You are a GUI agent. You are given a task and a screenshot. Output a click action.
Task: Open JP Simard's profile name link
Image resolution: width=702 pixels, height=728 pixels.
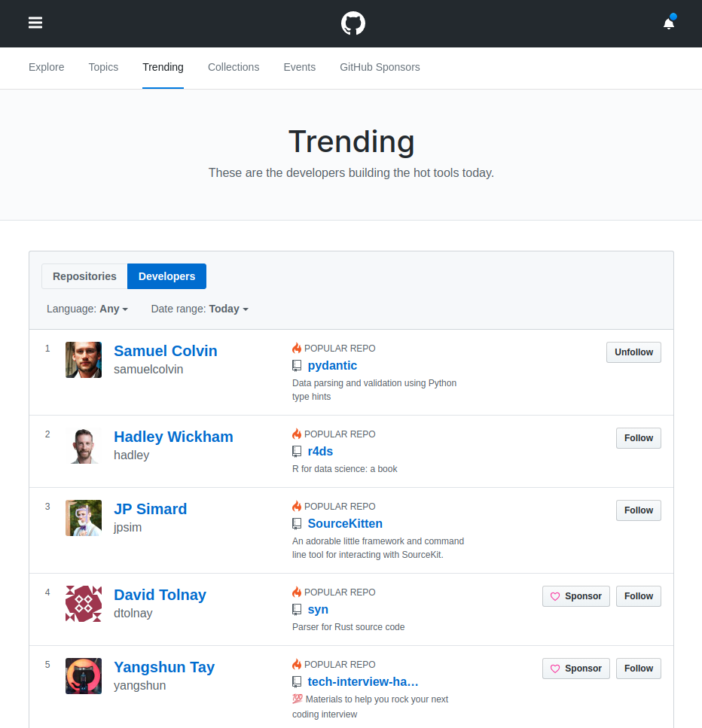(151, 510)
